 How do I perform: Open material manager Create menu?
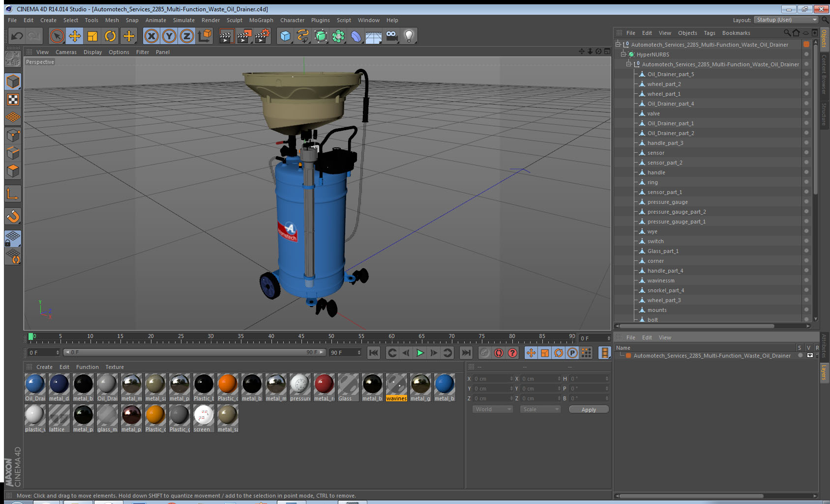click(44, 367)
